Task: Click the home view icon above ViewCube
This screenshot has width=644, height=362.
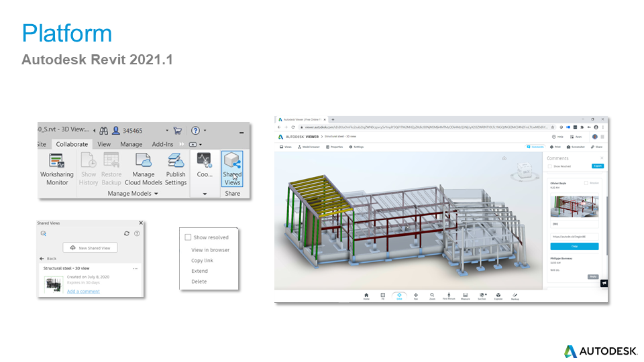Action: pos(504,158)
